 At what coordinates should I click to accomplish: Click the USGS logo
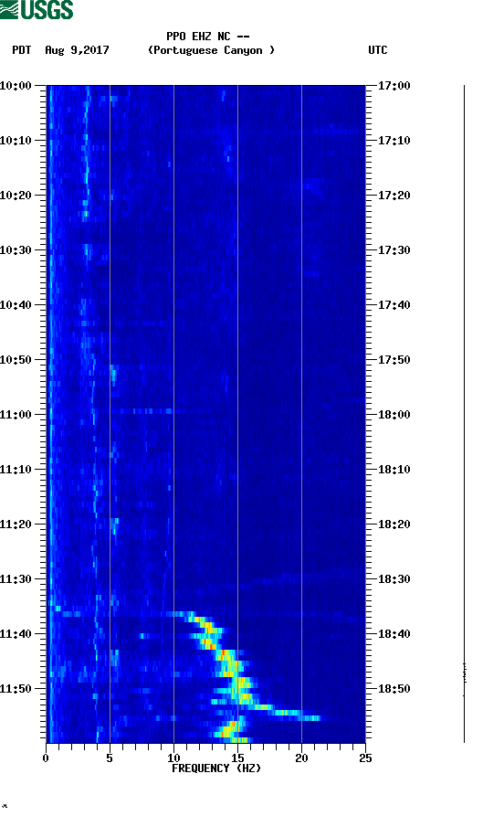tap(37, 9)
